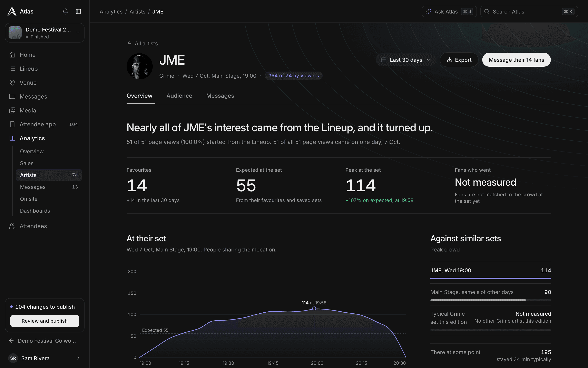
Task: Click the Main Stage same slot bar
Action: coord(491,300)
